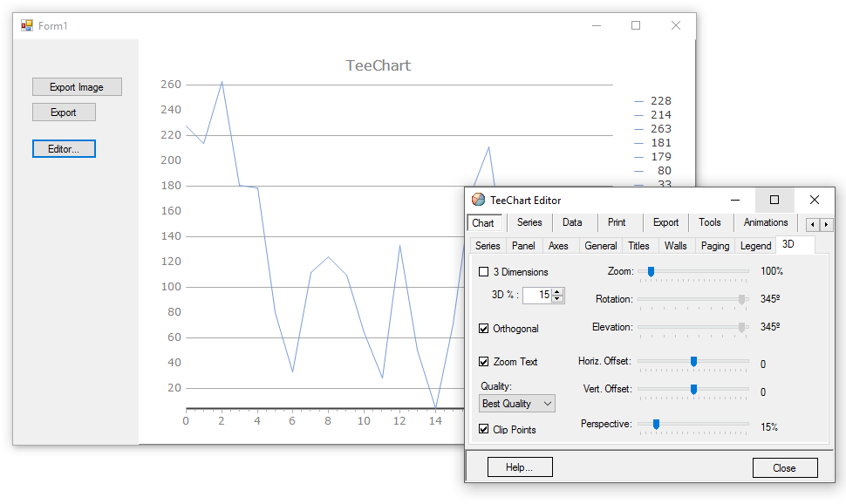
Task: Switch to the Series top tab
Action: point(529,222)
